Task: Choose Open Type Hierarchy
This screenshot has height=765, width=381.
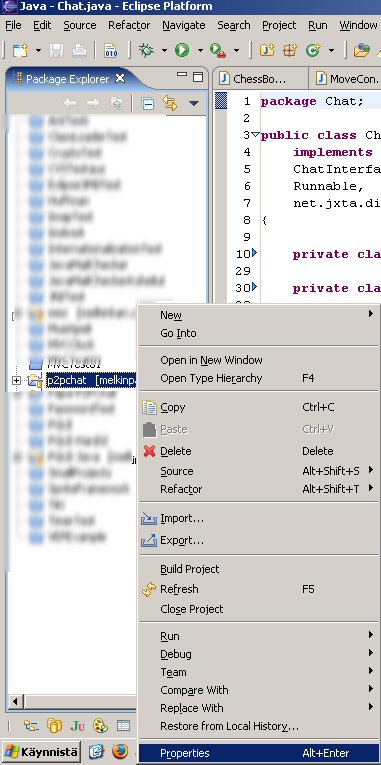Action: coord(259,378)
